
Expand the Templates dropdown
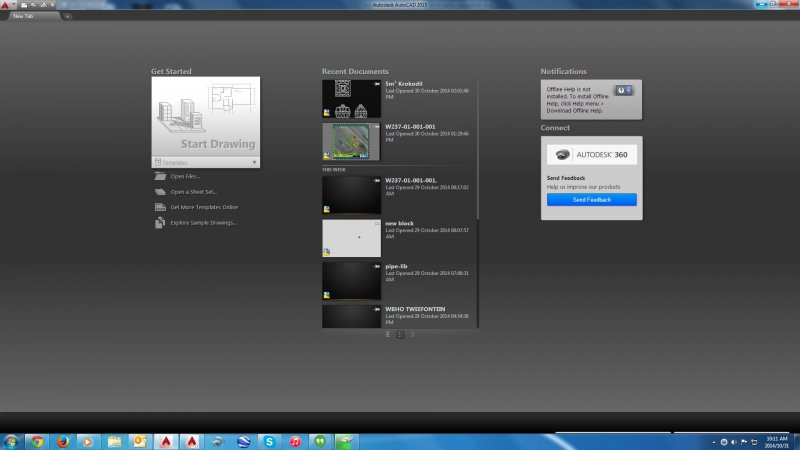pyautogui.click(x=206, y=162)
